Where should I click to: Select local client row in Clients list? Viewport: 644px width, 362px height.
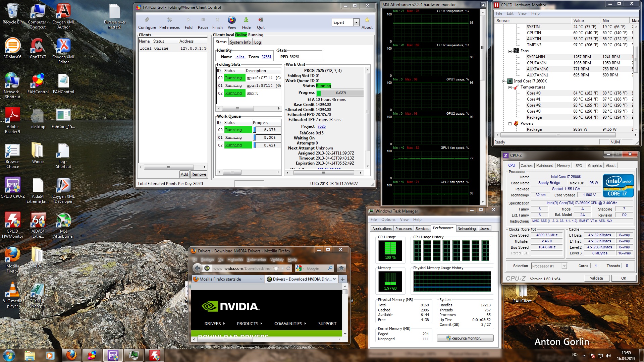click(173, 48)
